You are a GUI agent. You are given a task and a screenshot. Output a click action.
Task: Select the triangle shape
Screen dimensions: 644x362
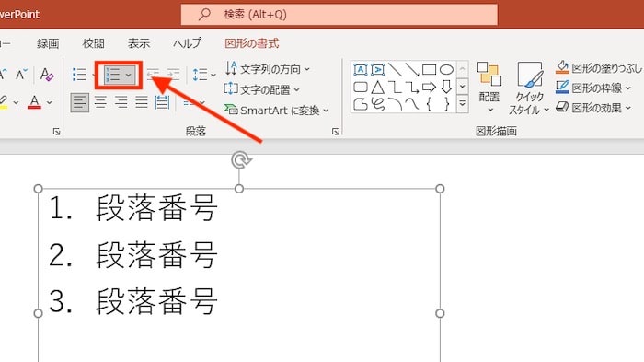(377, 87)
